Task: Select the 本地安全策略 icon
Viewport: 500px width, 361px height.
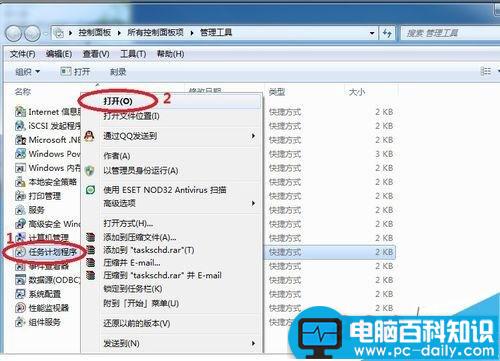Action: (20, 182)
